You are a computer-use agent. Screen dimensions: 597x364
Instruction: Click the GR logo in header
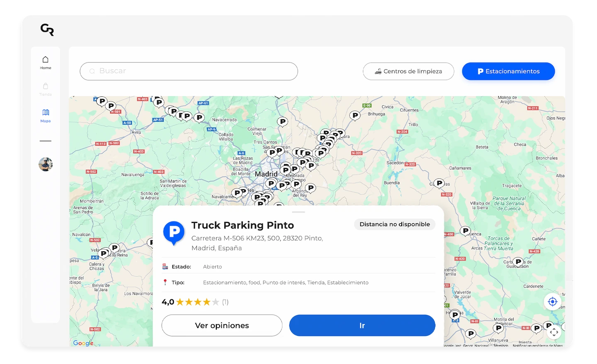coord(47,30)
